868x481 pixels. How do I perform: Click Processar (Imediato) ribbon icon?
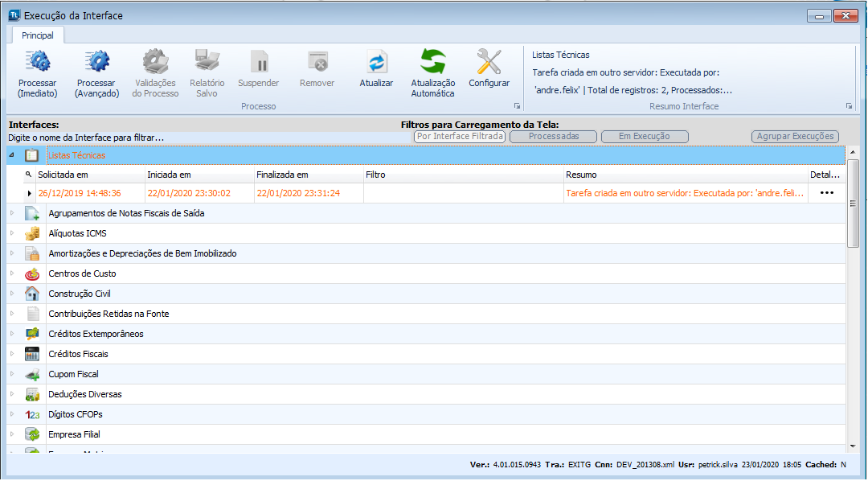pos(37,63)
